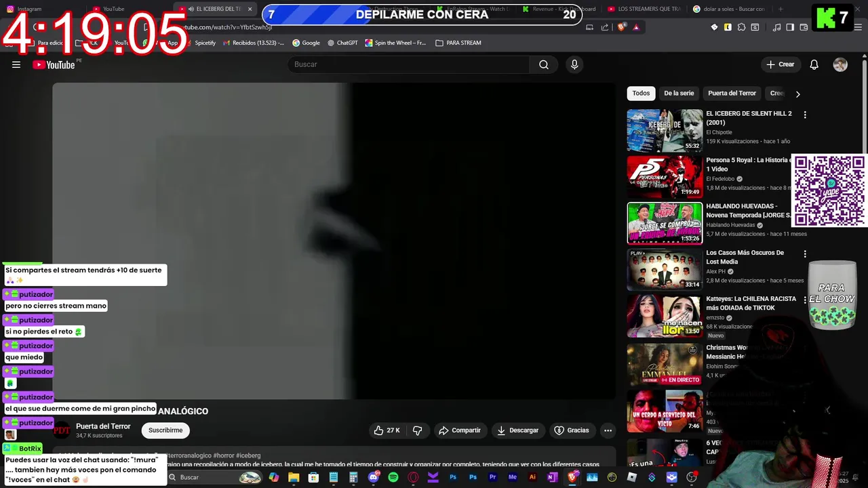The image size is (868, 488).
Task: Click the search magnifier button
Action: 544,64
